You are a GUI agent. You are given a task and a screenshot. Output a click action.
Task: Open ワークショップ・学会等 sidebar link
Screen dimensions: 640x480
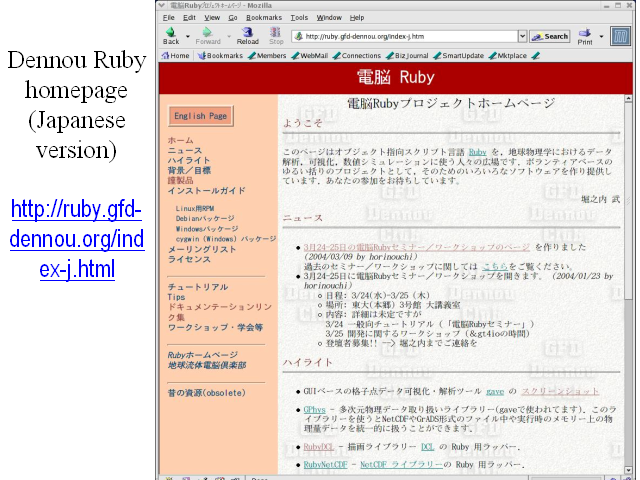pyautogui.click(x=215, y=327)
